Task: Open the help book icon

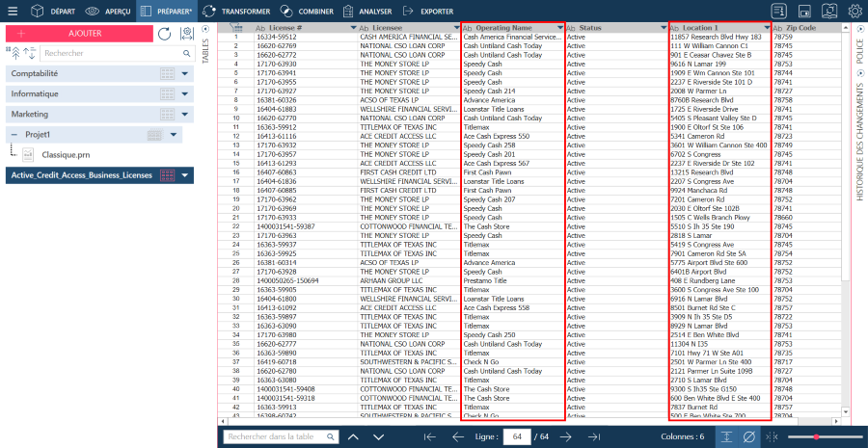Action: click(829, 11)
